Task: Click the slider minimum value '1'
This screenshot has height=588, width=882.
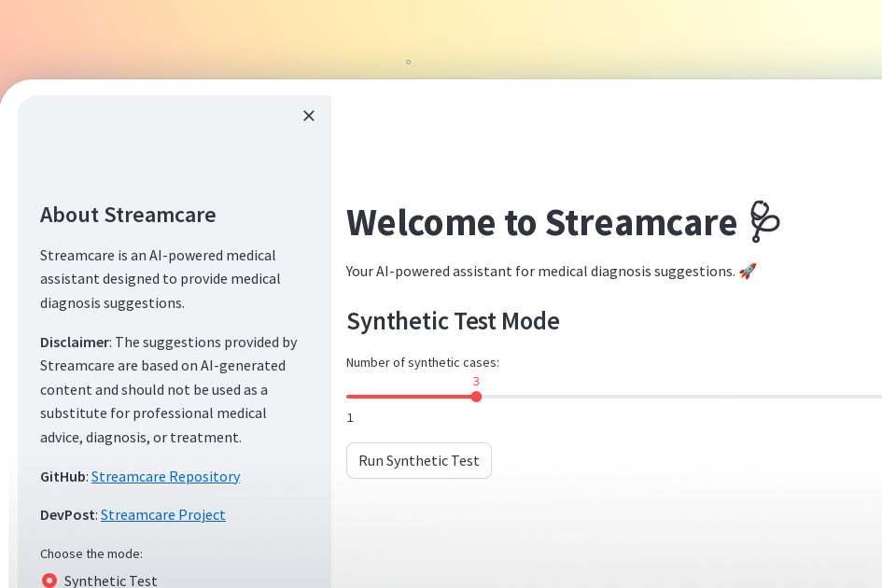Action: pyautogui.click(x=350, y=417)
